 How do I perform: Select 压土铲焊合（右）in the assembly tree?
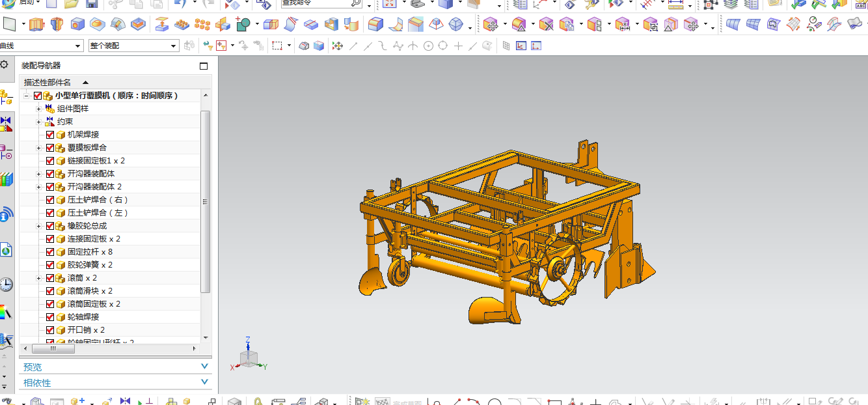coord(98,200)
